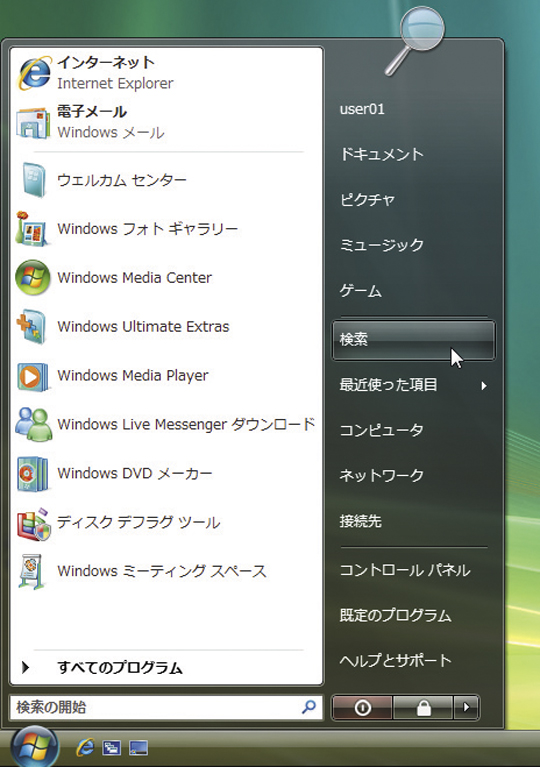
Task: Open shutdown options arrow next to lock
Action: (x=466, y=707)
